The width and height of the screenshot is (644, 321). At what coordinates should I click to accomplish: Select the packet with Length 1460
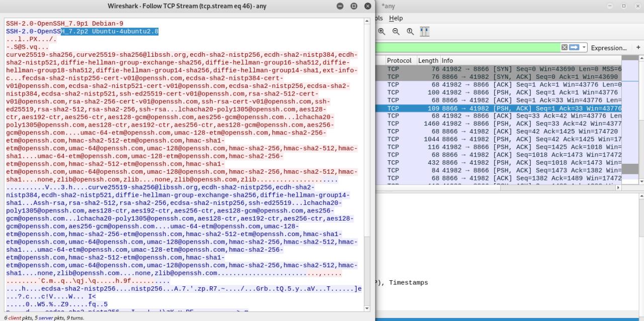coord(498,124)
